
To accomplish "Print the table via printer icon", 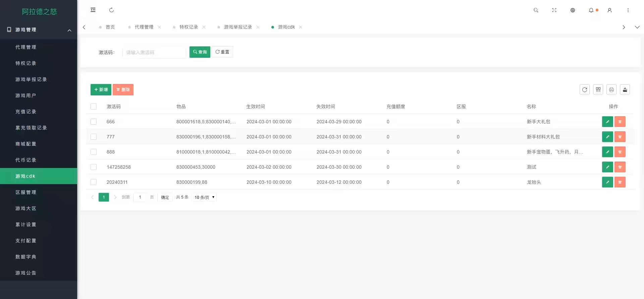I will [611, 90].
